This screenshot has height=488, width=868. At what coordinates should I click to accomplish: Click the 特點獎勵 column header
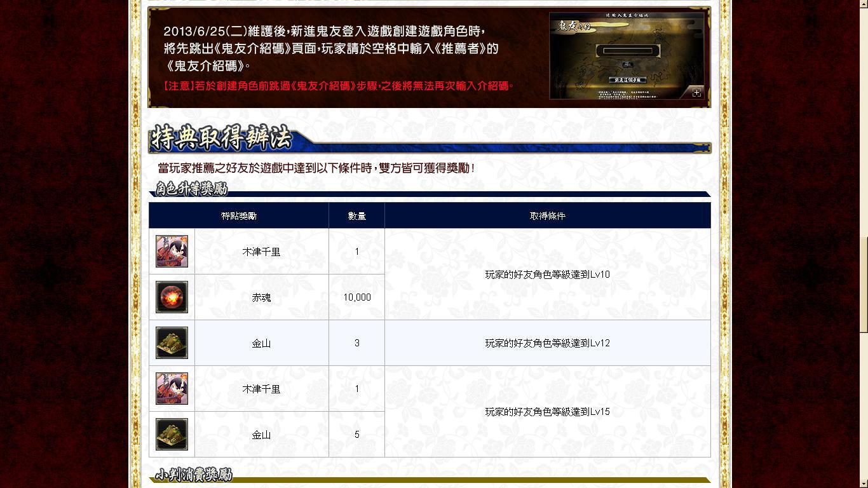coord(239,216)
